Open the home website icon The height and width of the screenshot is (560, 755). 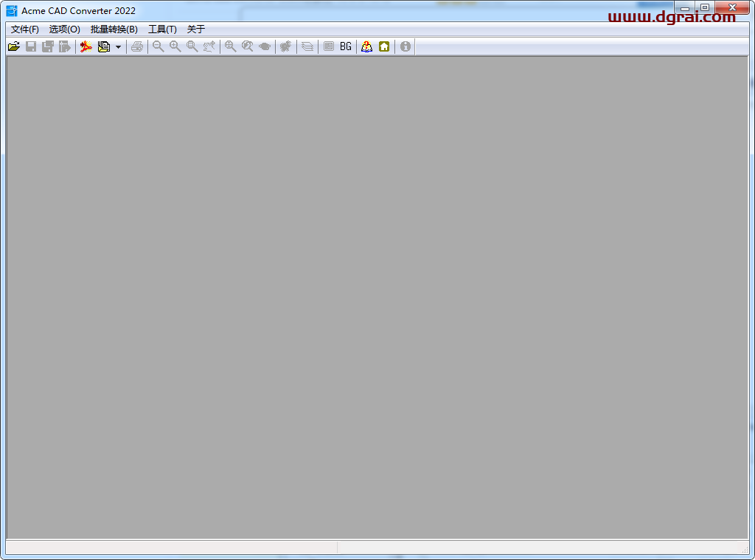tap(384, 46)
